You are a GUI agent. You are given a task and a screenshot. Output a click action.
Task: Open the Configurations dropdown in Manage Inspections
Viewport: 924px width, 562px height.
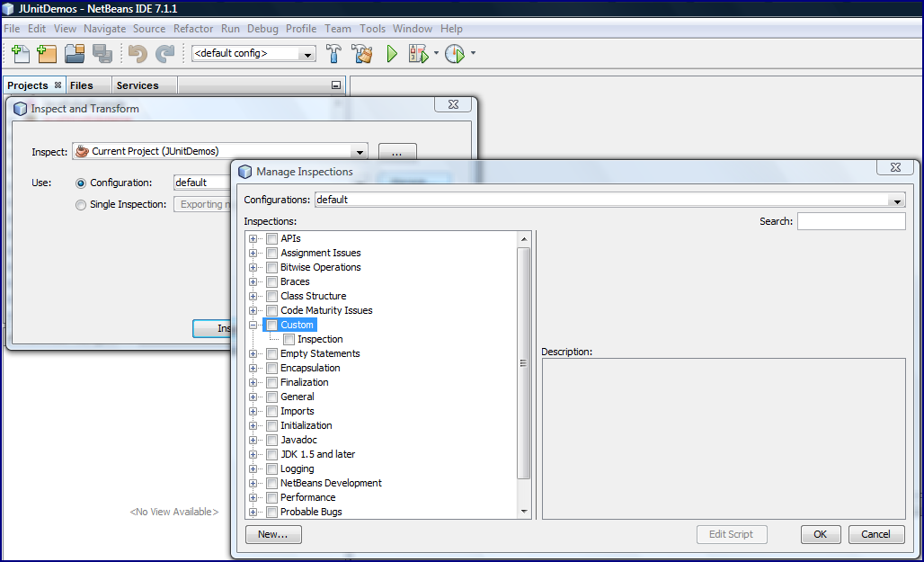click(x=897, y=201)
